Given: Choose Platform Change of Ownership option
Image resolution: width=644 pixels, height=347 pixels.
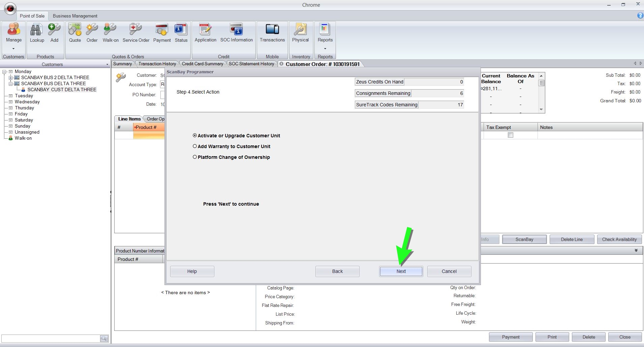Looking at the screenshot, I should coord(195,157).
